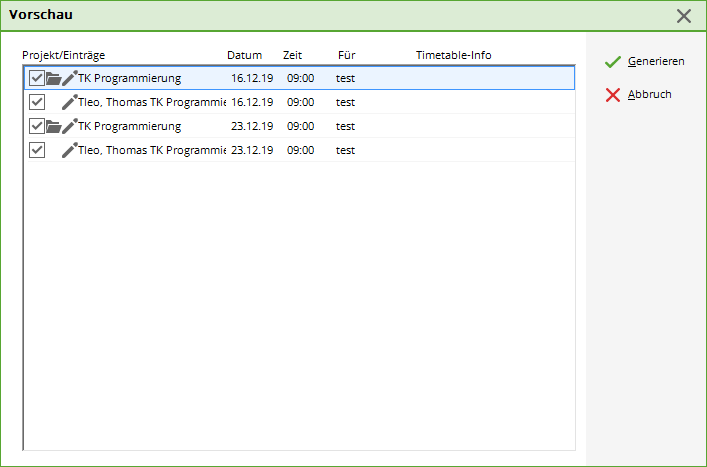
Task: Click the Zeit column header
Action: pyautogui.click(x=292, y=55)
